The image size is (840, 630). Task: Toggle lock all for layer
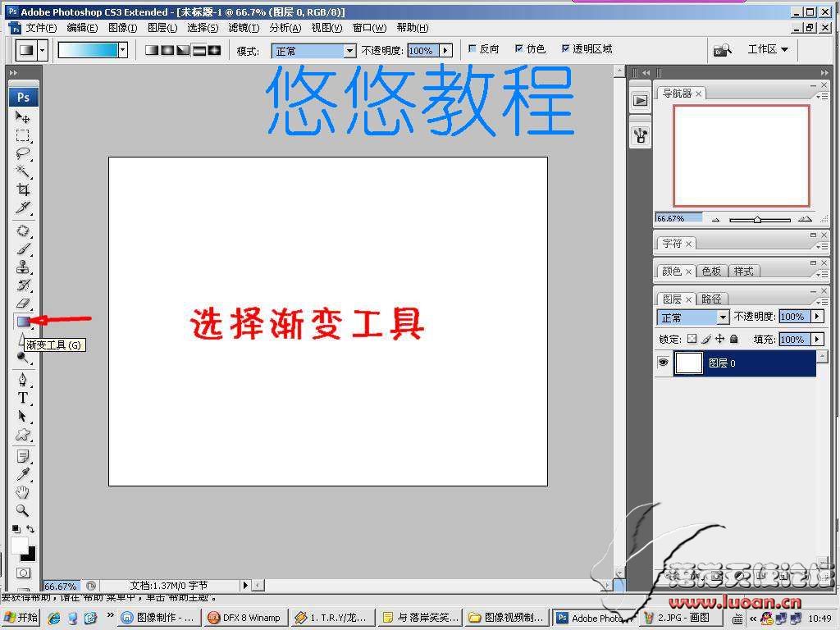pyautogui.click(x=734, y=339)
